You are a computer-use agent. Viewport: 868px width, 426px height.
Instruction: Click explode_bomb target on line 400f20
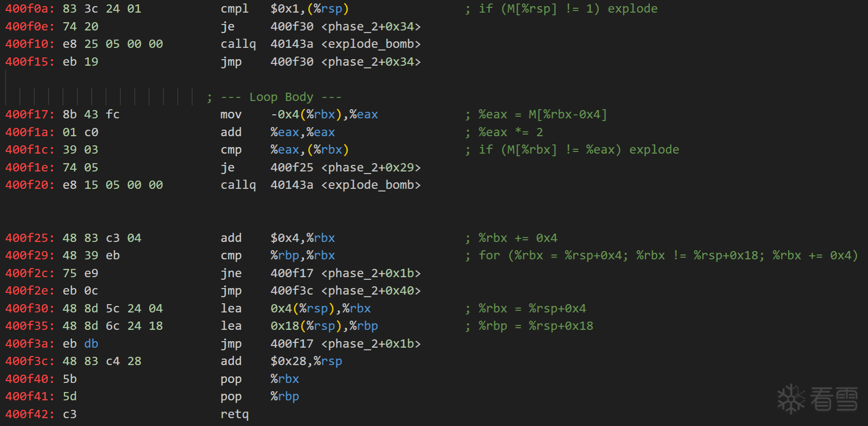click(x=371, y=185)
